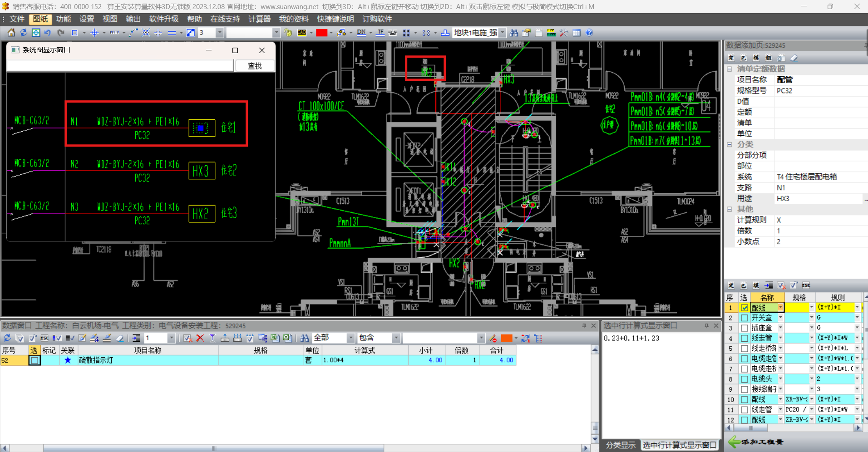Click the binoculars search icon in data toolbar
Viewport: 868px width, 452px height.
(x=305, y=338)
